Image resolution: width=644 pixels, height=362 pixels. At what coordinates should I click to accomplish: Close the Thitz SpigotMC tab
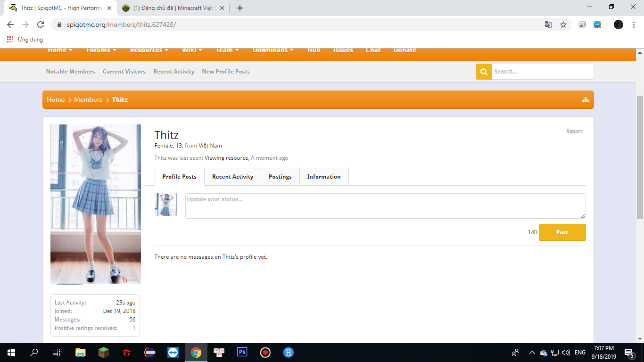(109, 8)
